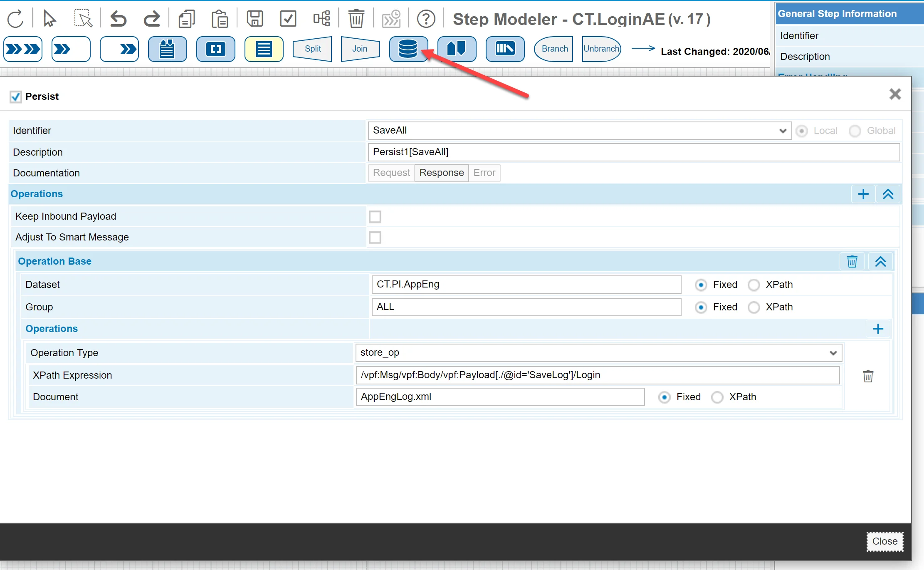The height and width of the screenshot is (570, 924).
Task: Click the refresh circular arrow icon
Action: [16, 19]
